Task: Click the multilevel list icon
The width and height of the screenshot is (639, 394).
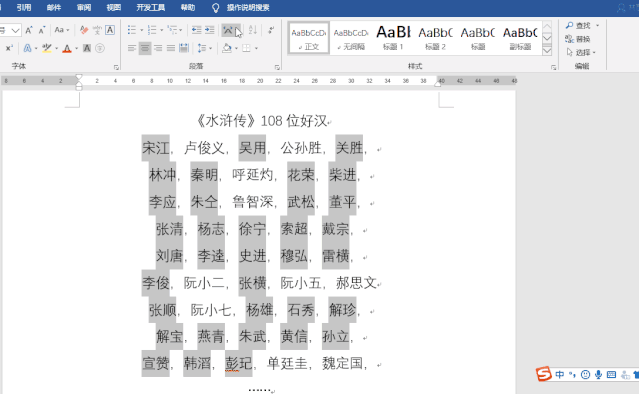Action: tap(172, 30)
